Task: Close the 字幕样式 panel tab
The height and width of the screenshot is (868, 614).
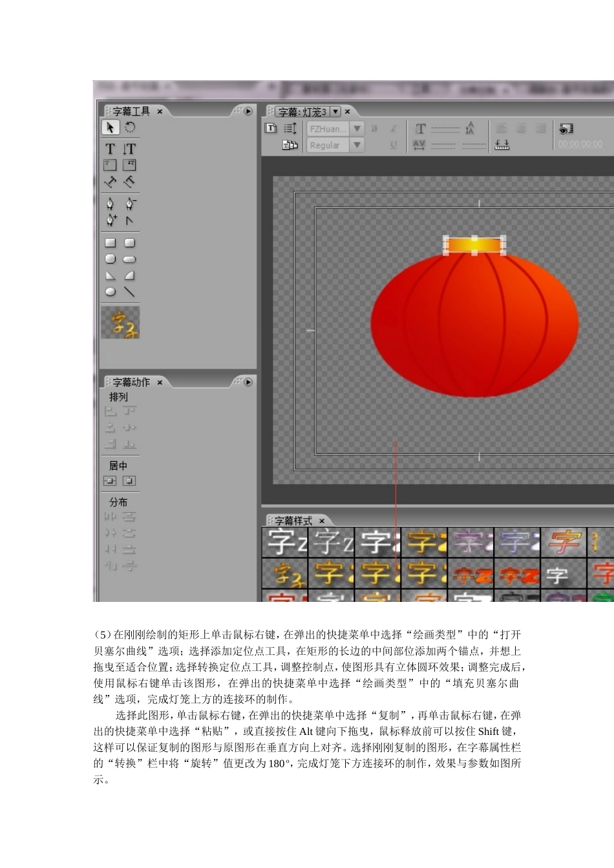Action: [322, 521]
